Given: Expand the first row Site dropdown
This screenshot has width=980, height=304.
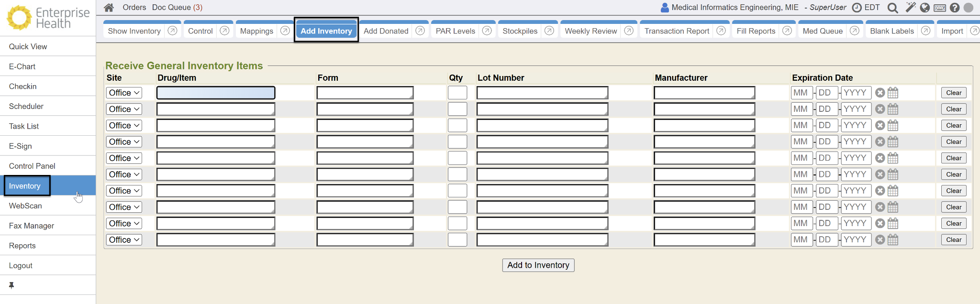Looking at the screenshot, I should (x=124, y=93).
